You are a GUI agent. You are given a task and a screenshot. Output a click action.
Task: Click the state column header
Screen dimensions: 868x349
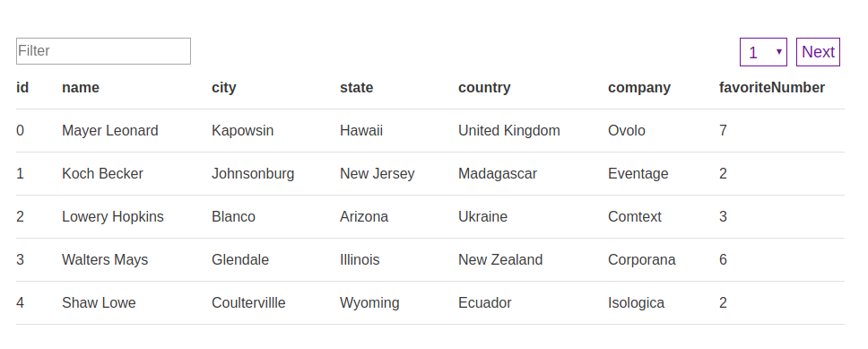tap(357, 88)
